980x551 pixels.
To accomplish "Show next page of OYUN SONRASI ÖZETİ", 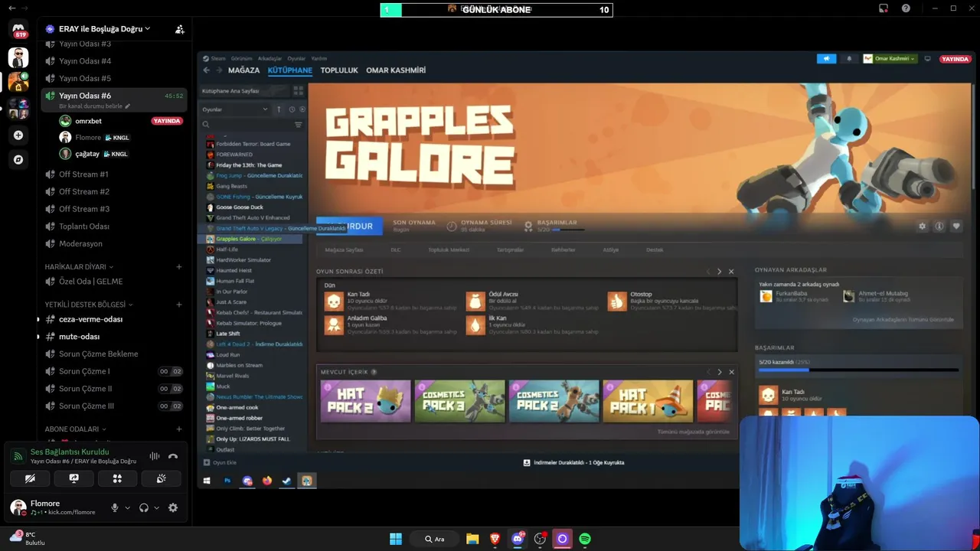I will tap(719, 272).
